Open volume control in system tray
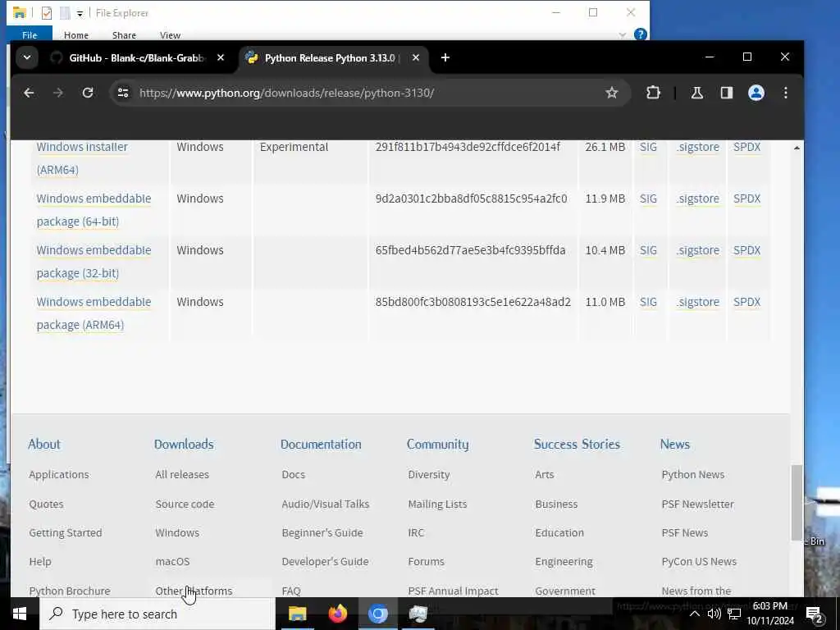Screen dimensions: 840x630 (x=714, y=614)
